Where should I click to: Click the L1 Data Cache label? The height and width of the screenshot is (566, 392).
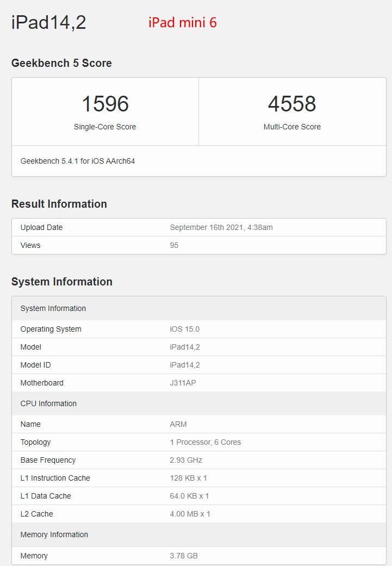pyautogui.click(x=46, y=496)
